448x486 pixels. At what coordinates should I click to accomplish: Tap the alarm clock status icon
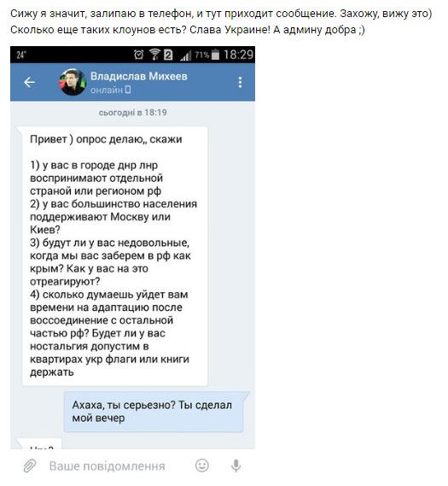139,55
